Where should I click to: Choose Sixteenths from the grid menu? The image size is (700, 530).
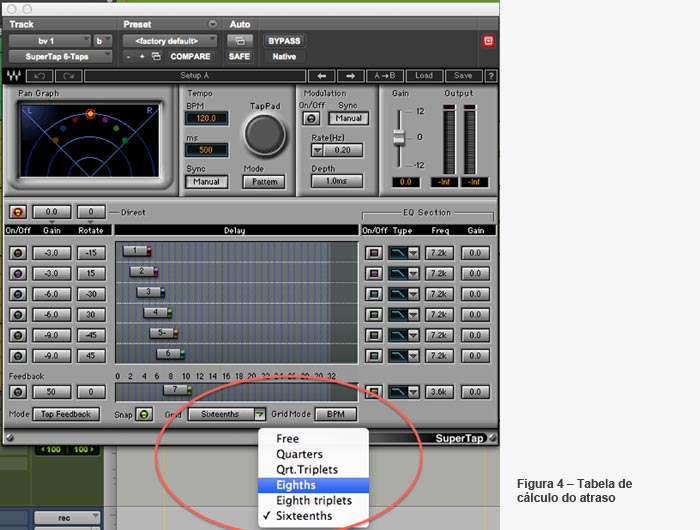pos(313,516)
